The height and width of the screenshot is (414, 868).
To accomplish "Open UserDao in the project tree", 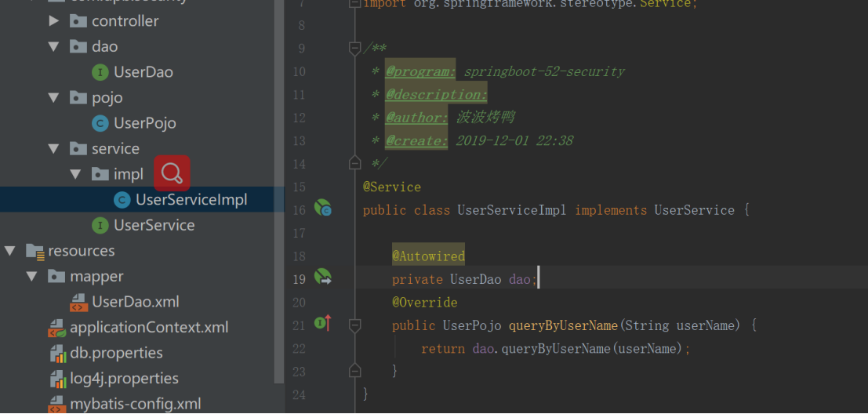I will [143, 72].
